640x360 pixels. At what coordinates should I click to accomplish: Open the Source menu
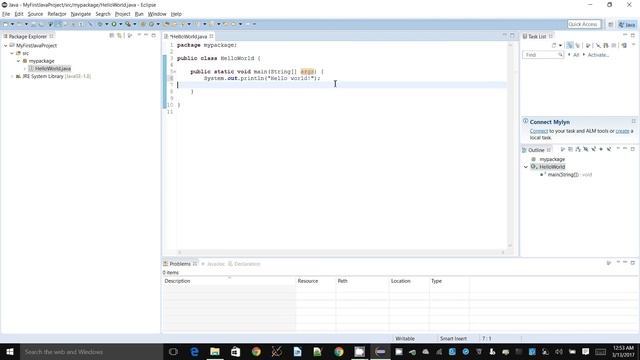click(35, 14)
